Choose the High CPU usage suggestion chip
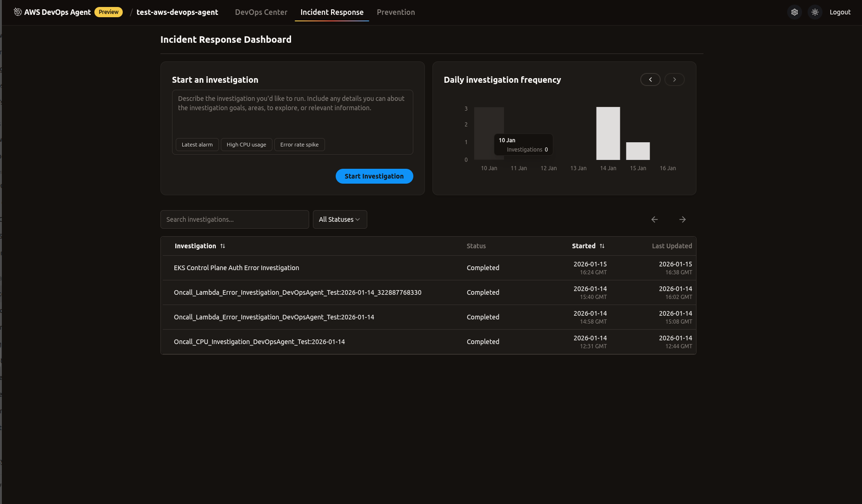Viewport: 862px width, 504px height. coord(246,145)
